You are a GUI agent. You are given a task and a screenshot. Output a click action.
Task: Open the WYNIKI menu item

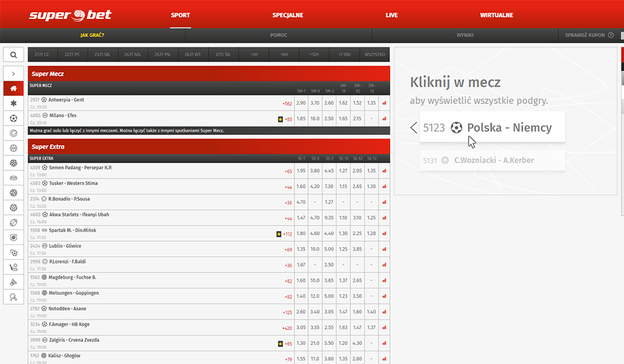tap(465, 35)
